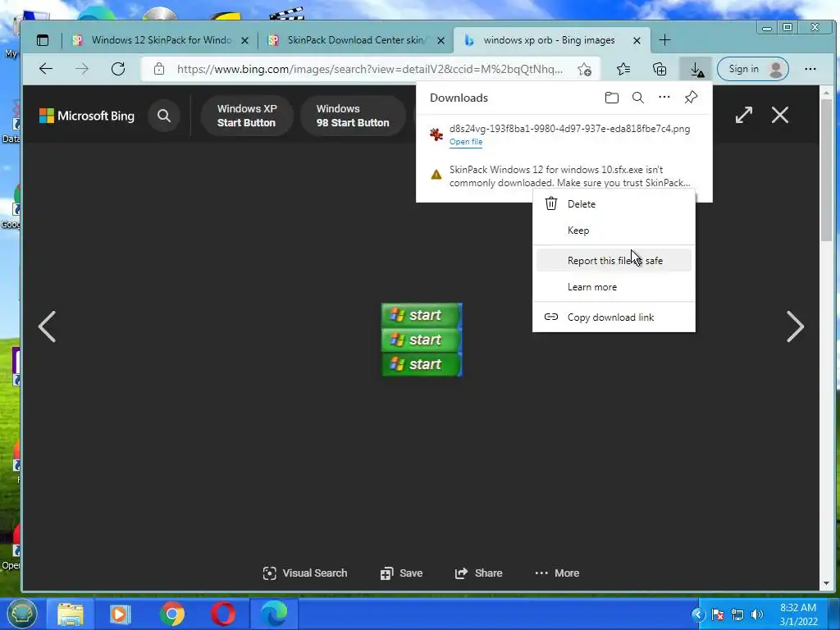Add this page to favorites
Image resolution: width=840 pixels, height=630 pixels.
click(584, 69)
